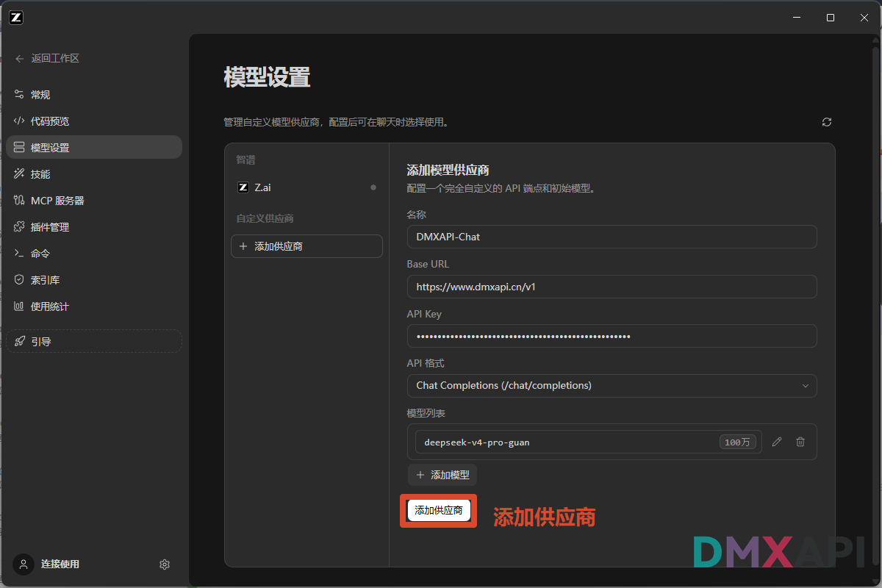
Task: Click the 命令 terminal prompt icon
Action: pos(20,254)
